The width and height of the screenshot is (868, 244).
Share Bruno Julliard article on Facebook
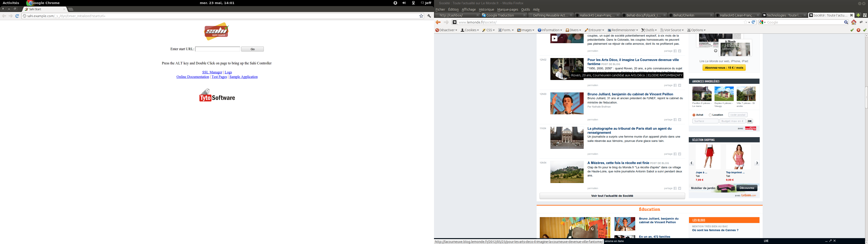pos(675,120)
